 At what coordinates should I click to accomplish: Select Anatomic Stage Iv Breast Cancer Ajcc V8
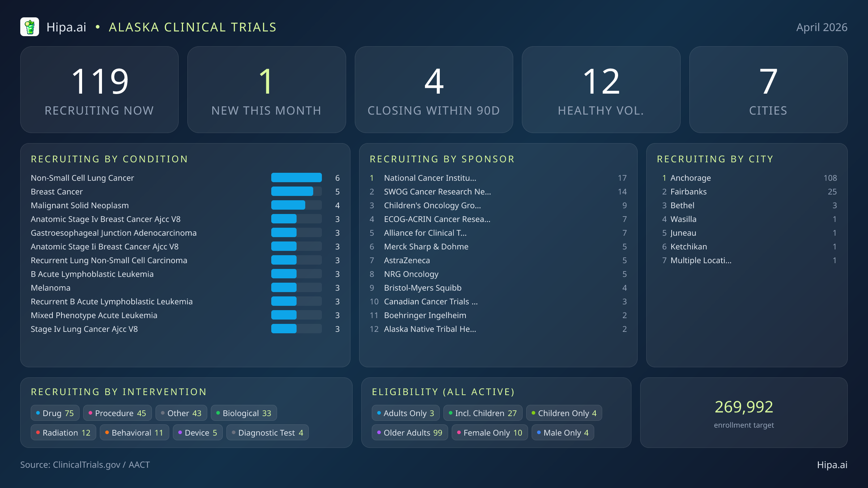pos(185,219)
